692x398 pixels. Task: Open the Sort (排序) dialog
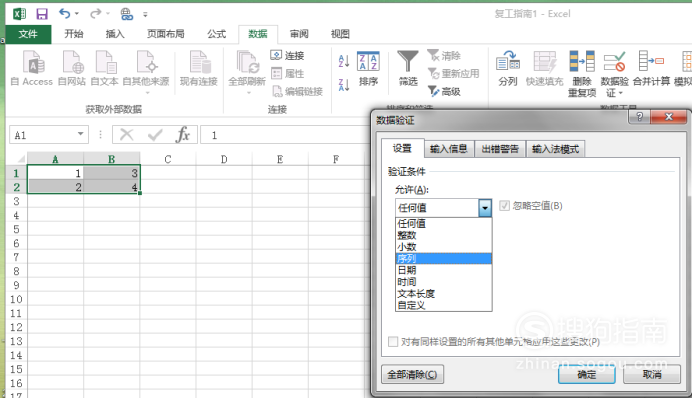pos(368,68)
